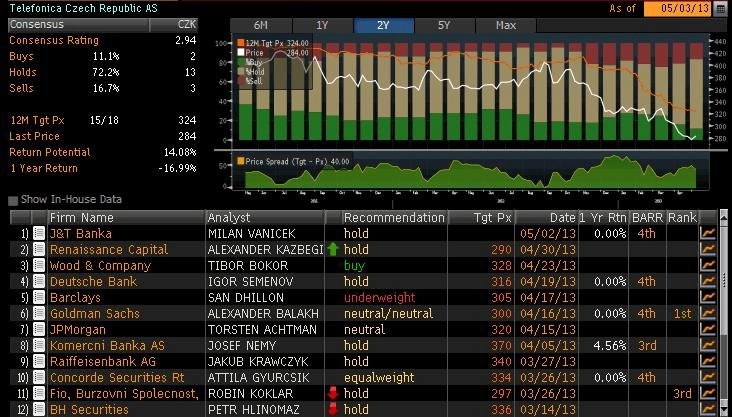732x417 pixels.
Task: Select the 2Y range tab
Action: pyautogui.click(x=383, y=25)
